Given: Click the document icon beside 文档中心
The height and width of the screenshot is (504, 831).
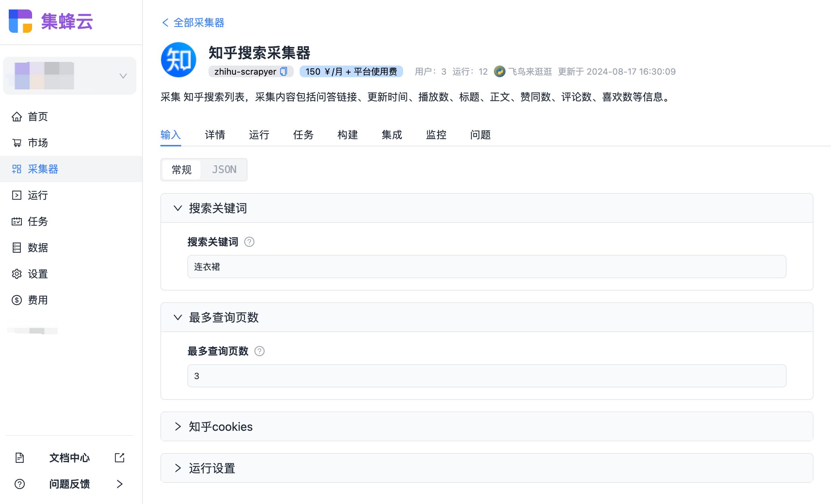Looking at the screenshot, I should pyautogui.click(x=20, y=458).
